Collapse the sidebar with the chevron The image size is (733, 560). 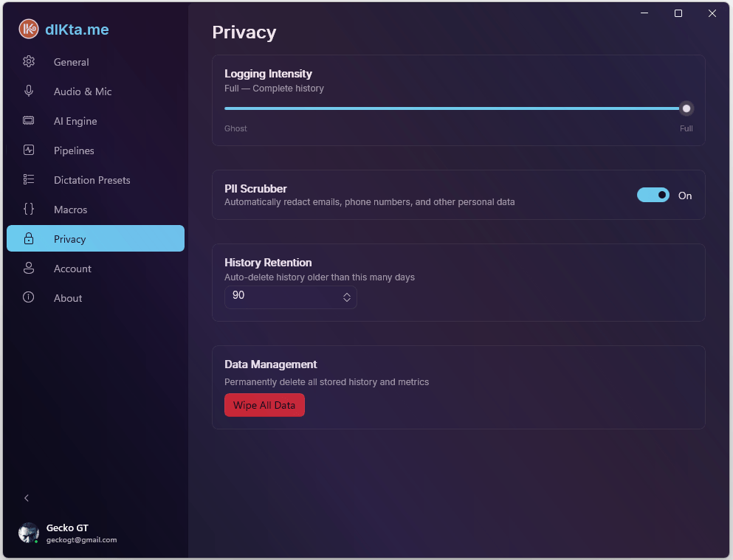coord(27,498)
